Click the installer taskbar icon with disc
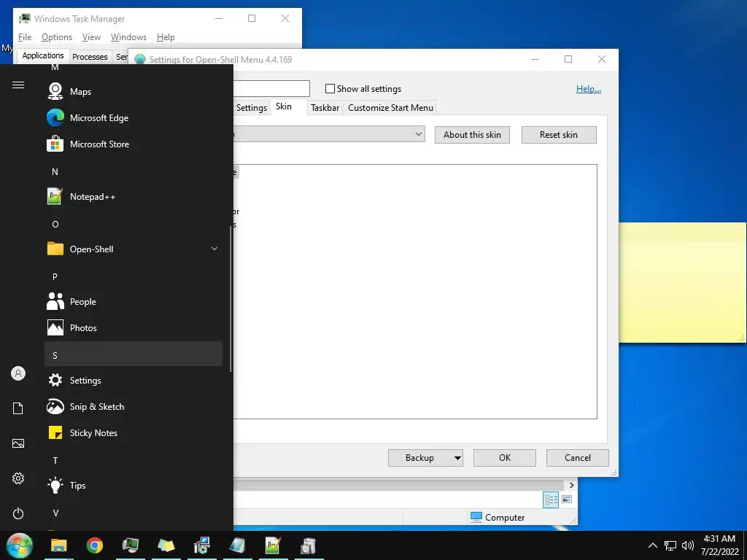The height and width of the screenshot is (560, 747). click(202, 545)
